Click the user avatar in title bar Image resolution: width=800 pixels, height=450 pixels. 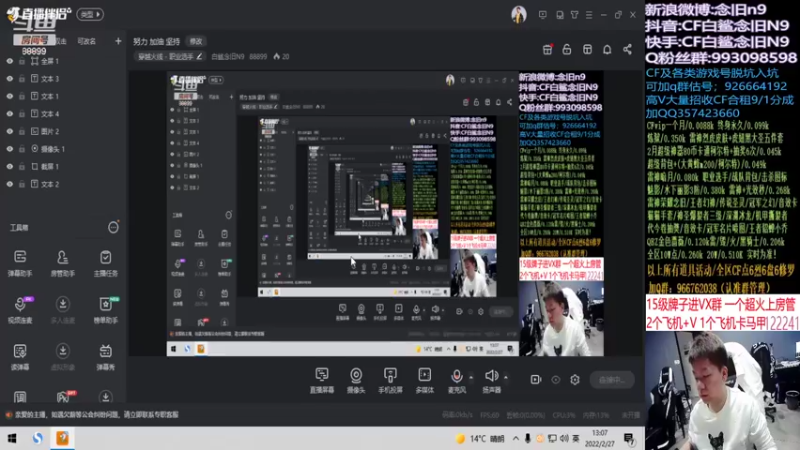point(519,15)
